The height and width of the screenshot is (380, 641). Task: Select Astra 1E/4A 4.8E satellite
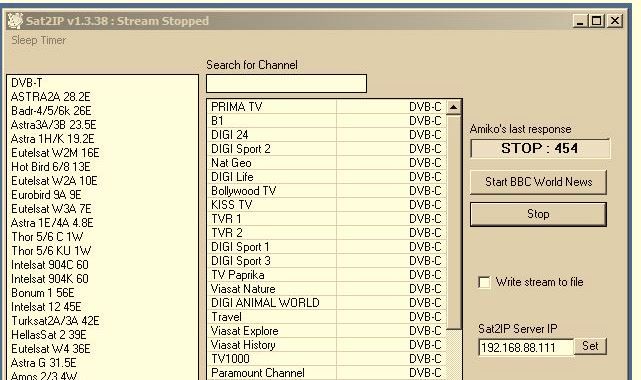tap(103, 223)
